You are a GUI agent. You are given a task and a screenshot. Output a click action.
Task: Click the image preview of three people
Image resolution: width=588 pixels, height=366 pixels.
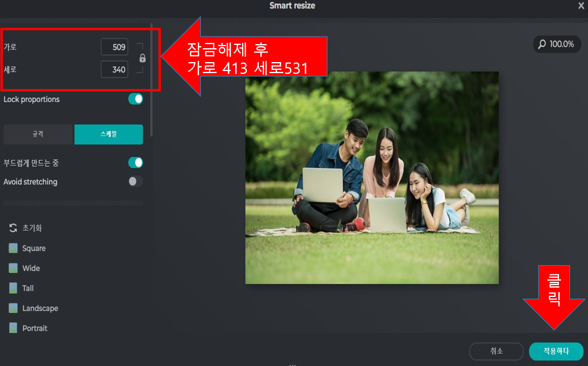(372, 177)
